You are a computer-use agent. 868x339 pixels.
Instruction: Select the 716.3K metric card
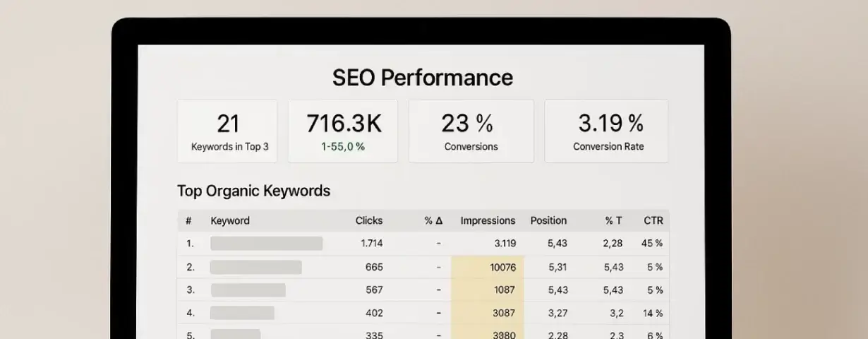[x=343, y=131]
